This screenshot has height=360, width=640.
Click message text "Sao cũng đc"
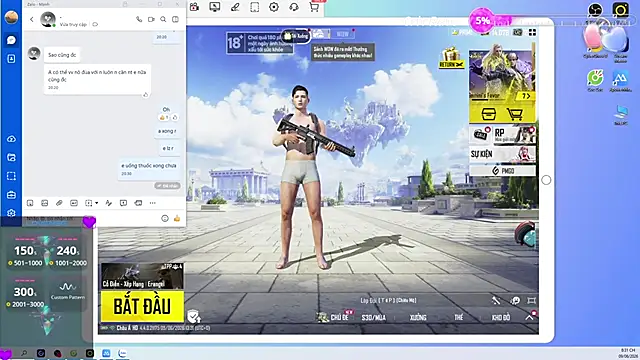(62, 55)
